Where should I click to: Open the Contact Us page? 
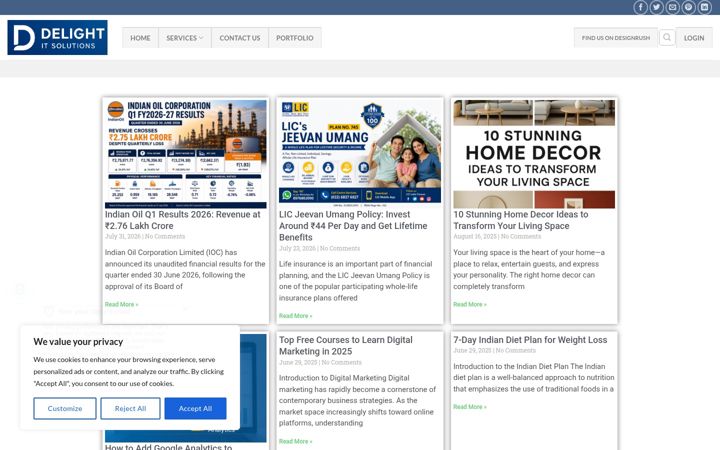point(240,38)
